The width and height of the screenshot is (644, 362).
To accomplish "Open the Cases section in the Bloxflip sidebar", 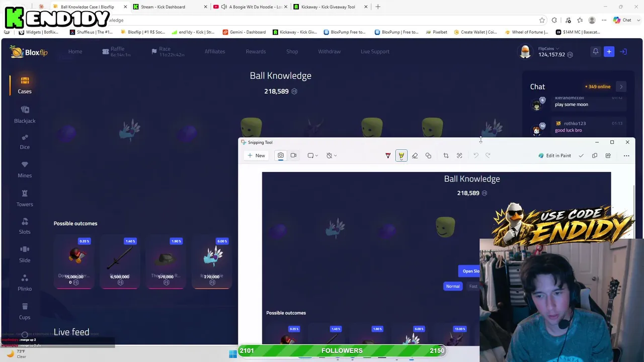I will [25, 85].
